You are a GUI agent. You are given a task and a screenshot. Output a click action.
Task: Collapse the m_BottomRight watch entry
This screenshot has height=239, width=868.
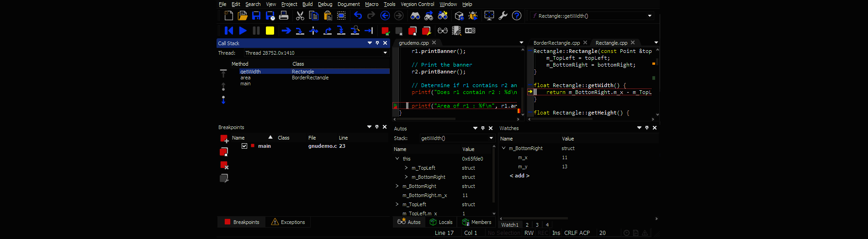(503, 148)
